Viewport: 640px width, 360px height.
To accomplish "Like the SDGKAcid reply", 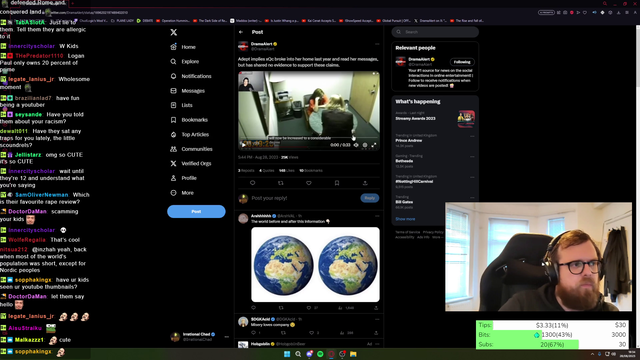I will [x=312, y=333].
